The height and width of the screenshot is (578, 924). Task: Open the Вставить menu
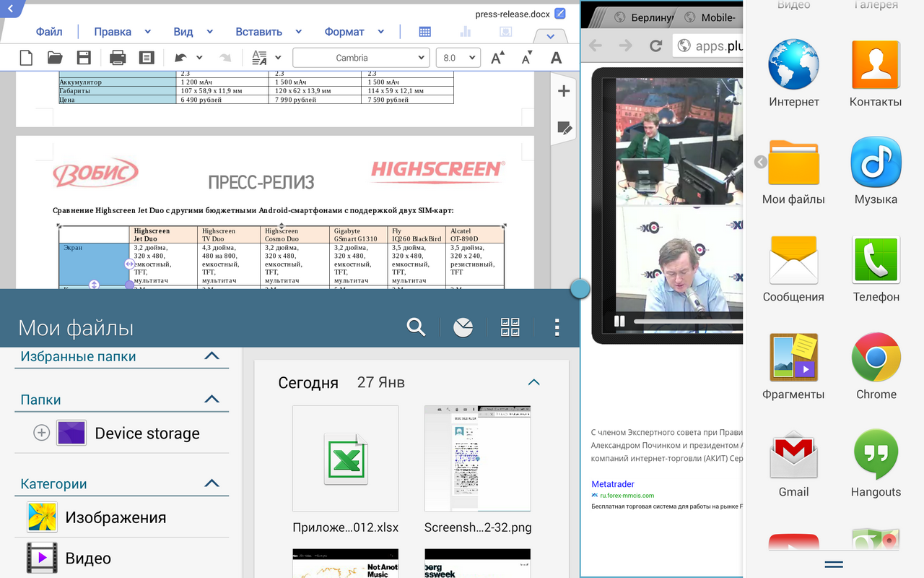[x=258, y=32]
